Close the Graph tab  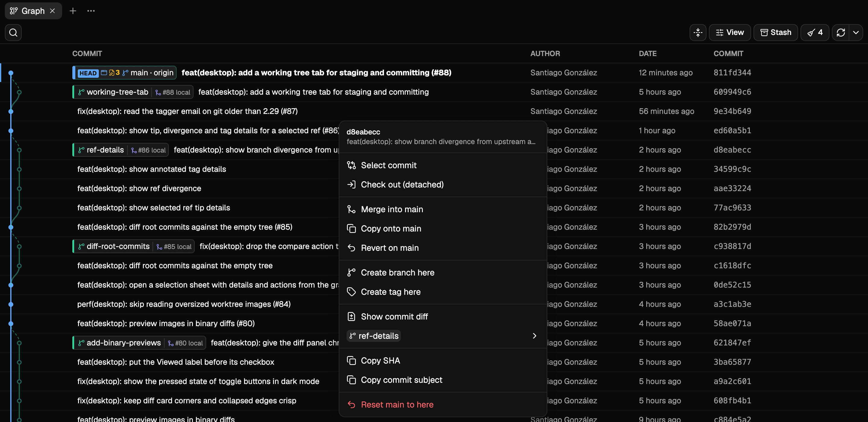click(52, 11)
